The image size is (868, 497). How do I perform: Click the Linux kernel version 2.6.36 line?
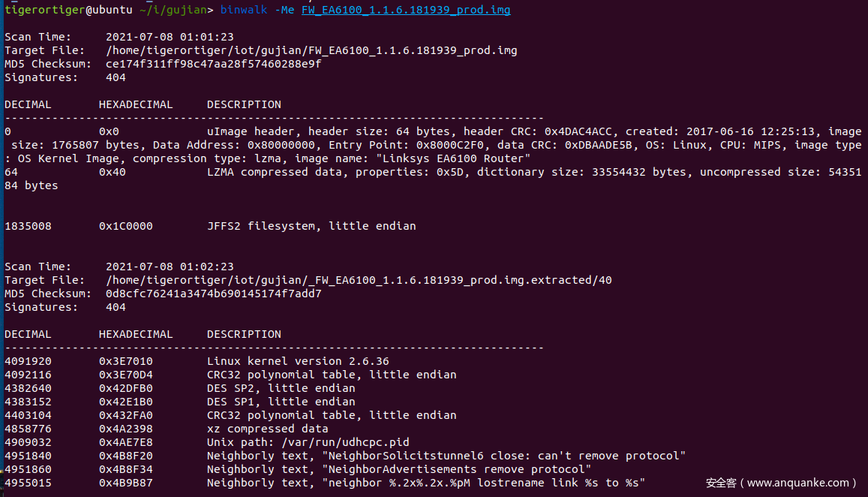tap(297, 361)
